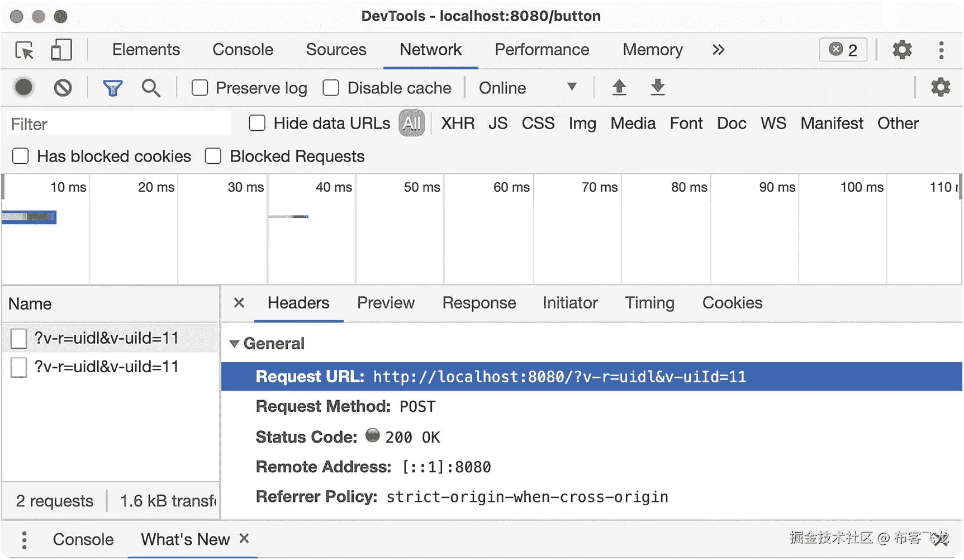Screen dimensions: 964x560
Task: Click the 2 errors counter badge
Action: point(843,50)
